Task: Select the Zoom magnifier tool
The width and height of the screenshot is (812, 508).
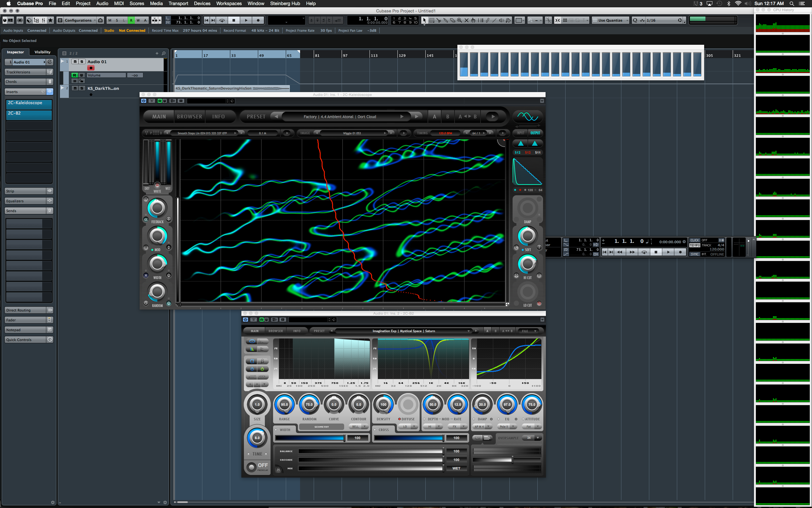Action: click(459, 21)
